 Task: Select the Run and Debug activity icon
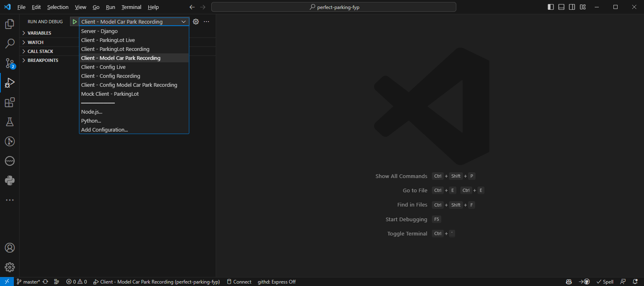tap(10, 83)
